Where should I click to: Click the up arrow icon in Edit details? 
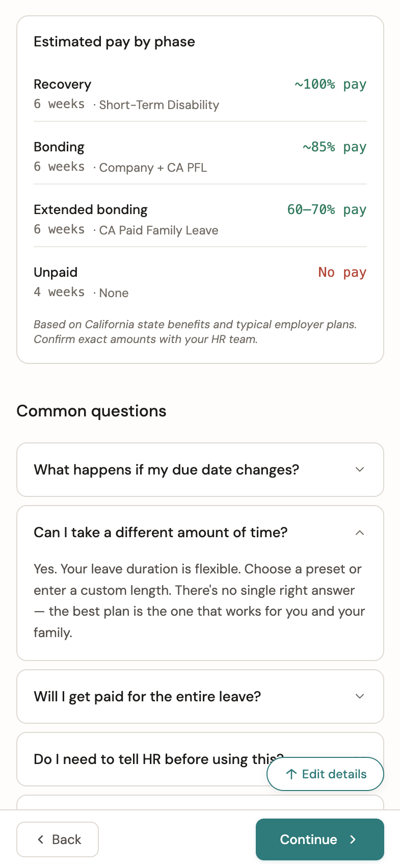(x=291, y=774)
